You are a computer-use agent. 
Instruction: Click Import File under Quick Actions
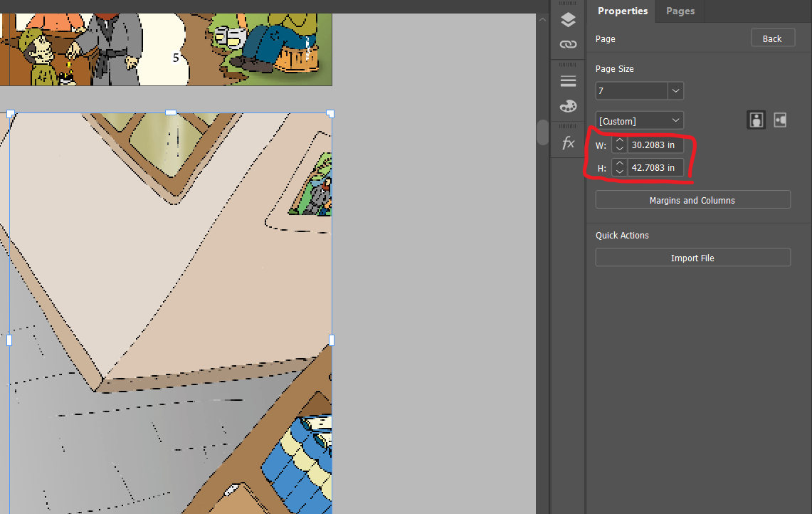[x=692, y=257]
